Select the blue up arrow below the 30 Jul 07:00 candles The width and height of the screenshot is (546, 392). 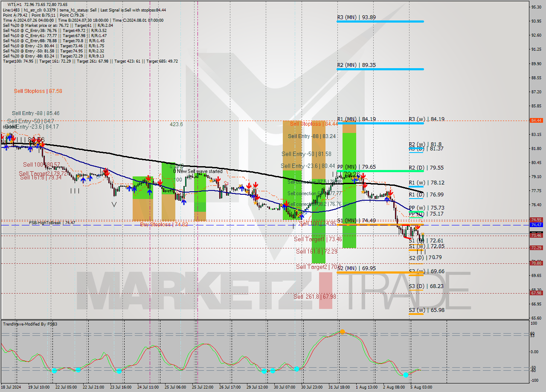tap(285, 208)
